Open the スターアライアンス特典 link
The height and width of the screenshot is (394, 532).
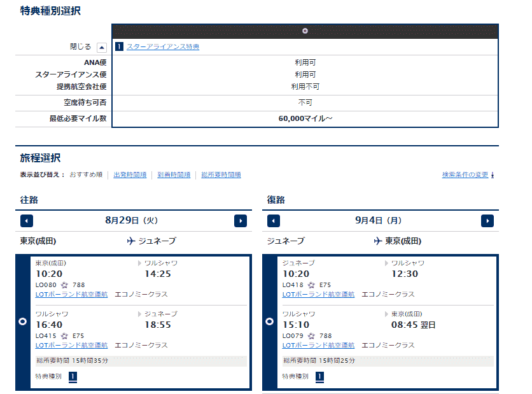(x=163, y=46)
